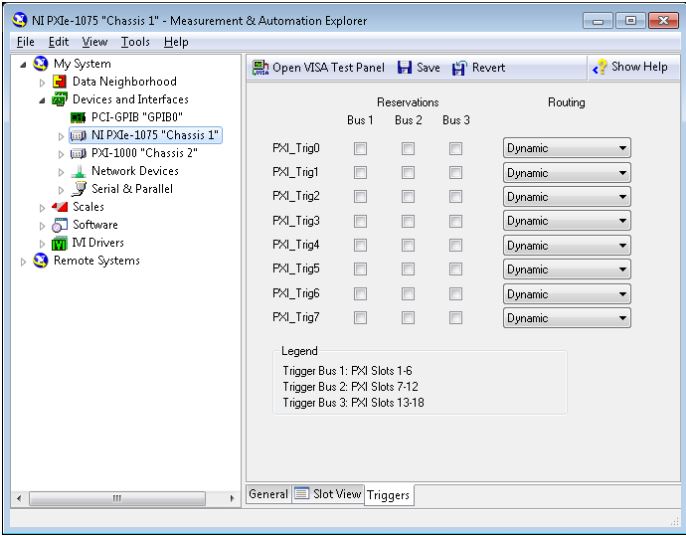The width and height of the screenshot is (686, 536).
Task: Click the Devices and Interfaces icon
Action: coord(60,99)
